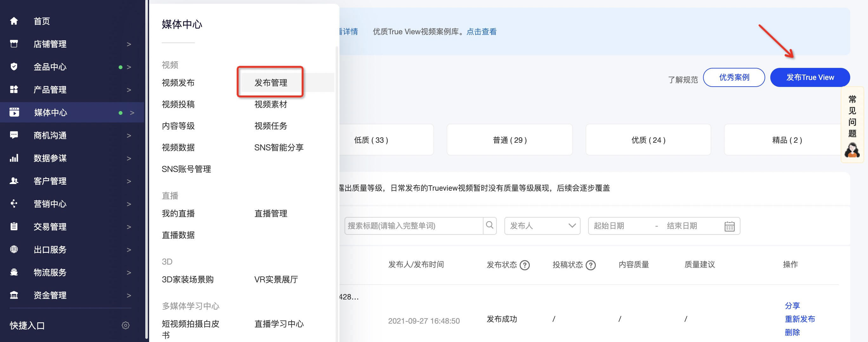Click the home icon in the sidebar

(x=14, y=21)
